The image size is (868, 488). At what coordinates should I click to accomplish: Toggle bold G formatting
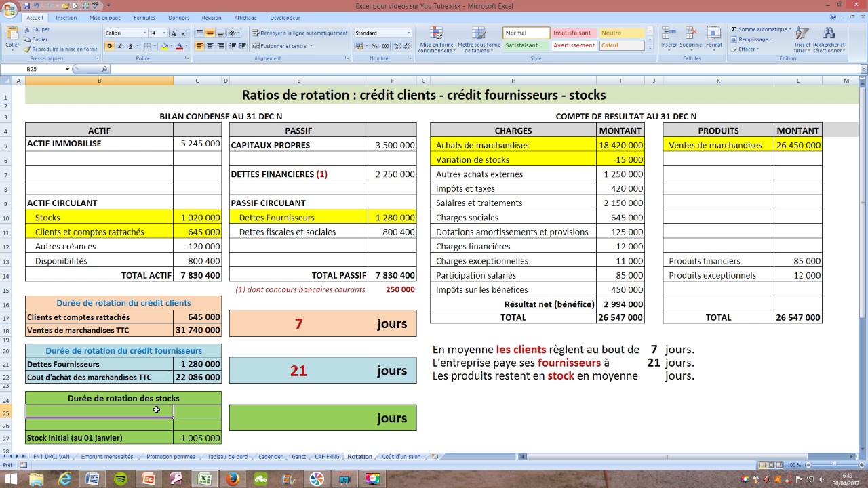(x=110, y=46)
